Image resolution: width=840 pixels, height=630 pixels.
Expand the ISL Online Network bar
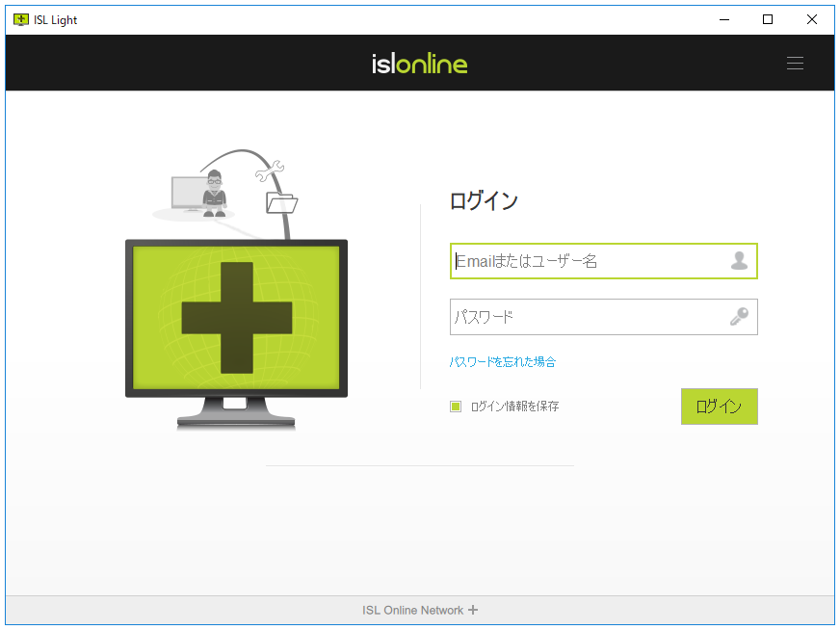pos(420,610)
